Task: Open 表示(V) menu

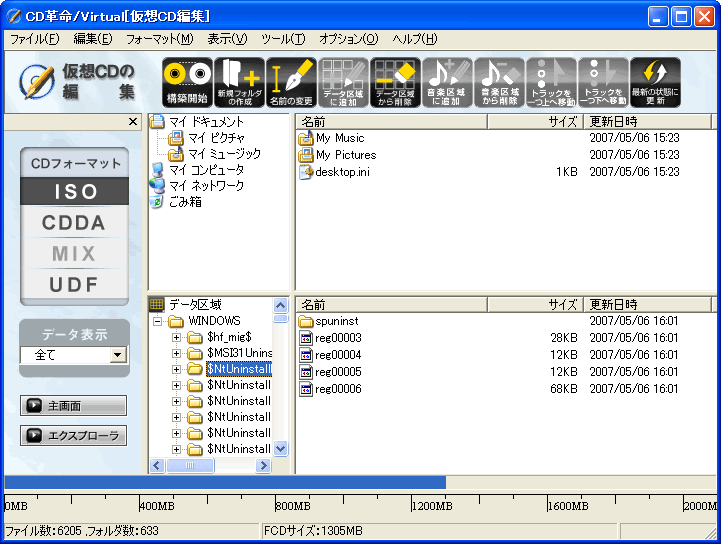Action: (x=227, y=39)
